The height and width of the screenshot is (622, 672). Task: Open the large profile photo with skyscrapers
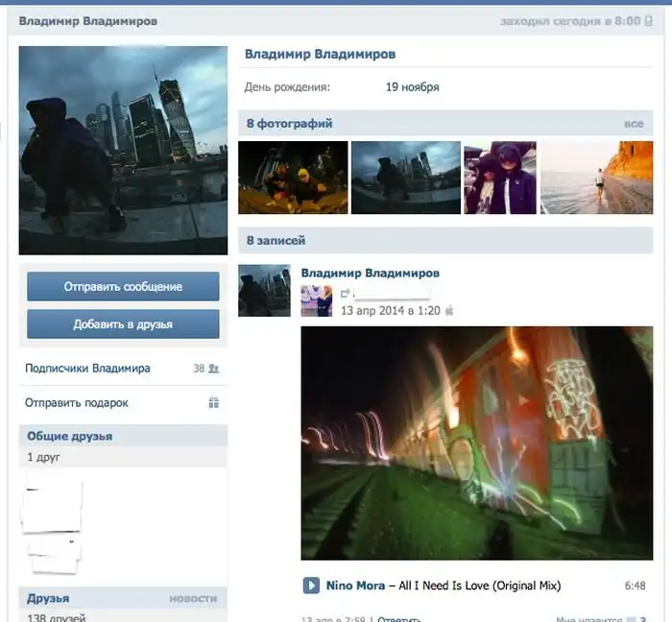[x=123, y=150]
